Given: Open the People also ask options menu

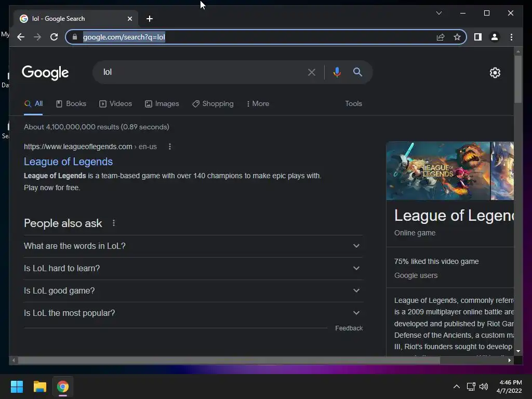Looking at the screenshot, I should pyautogui.click(x=114, y=223).
